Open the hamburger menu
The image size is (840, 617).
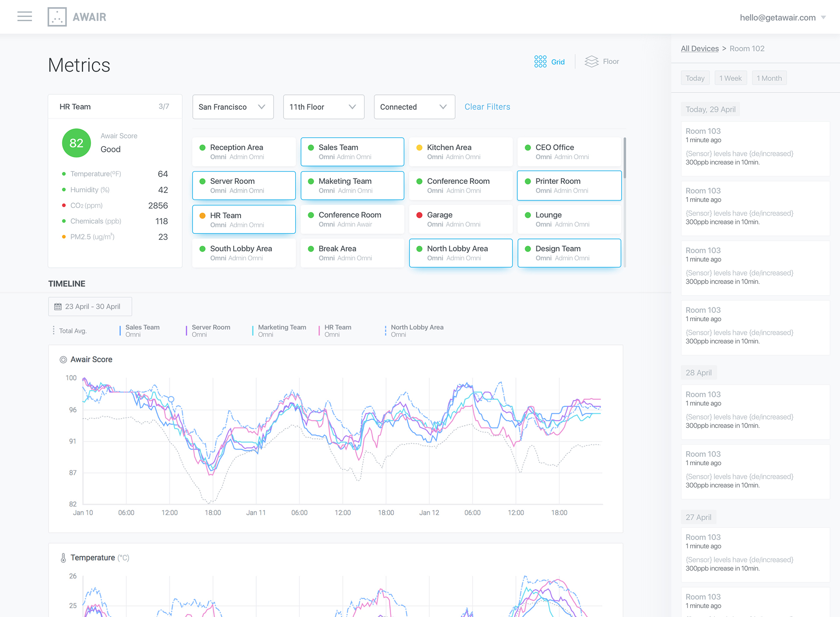pyautogui.click(x=24, y=17)
